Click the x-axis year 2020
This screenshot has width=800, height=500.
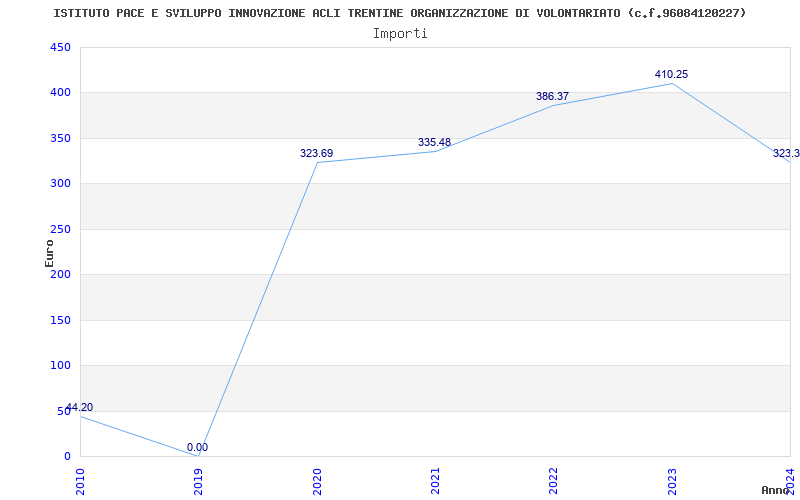(x=317, y=481)
